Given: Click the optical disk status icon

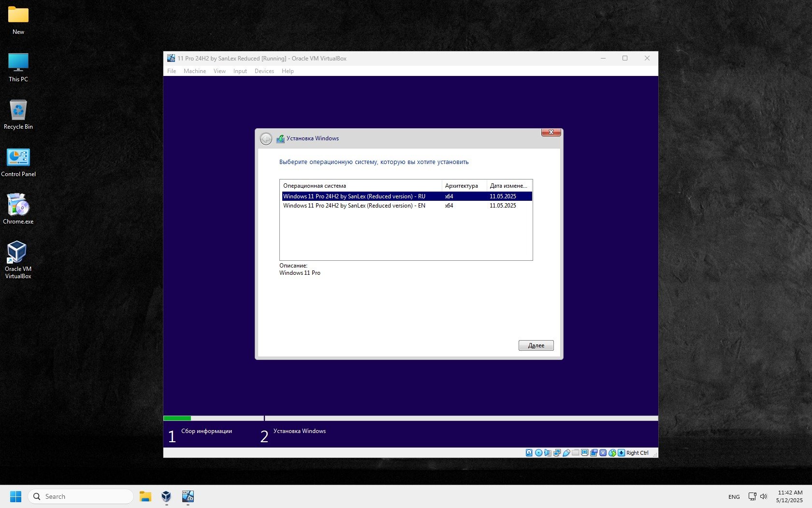Looking at the screenshot, I should [538, 453].
